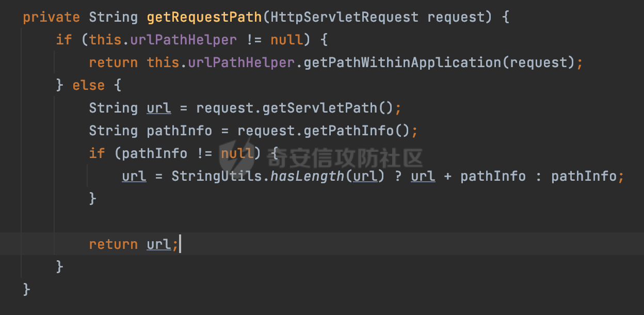Viewport: 644px width, 315px height.
Task: Place cursor after the final 'return url;'
Action: click(x=180, y=244)
